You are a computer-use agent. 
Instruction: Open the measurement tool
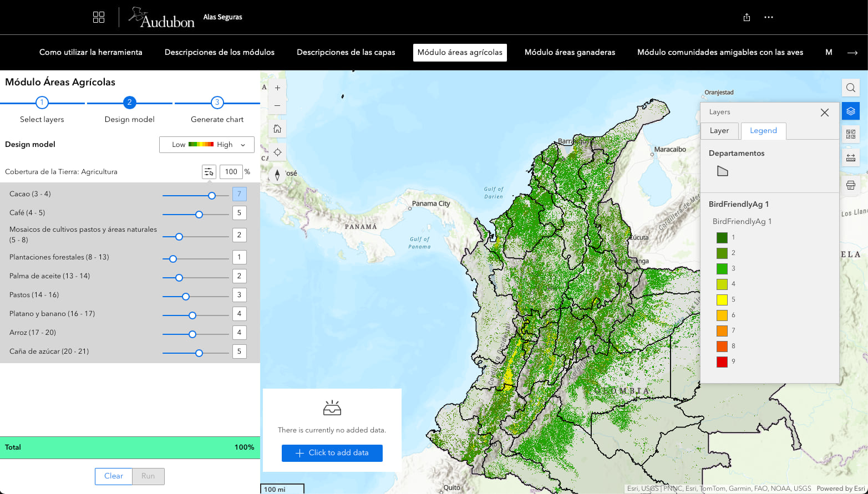[850, 157]
